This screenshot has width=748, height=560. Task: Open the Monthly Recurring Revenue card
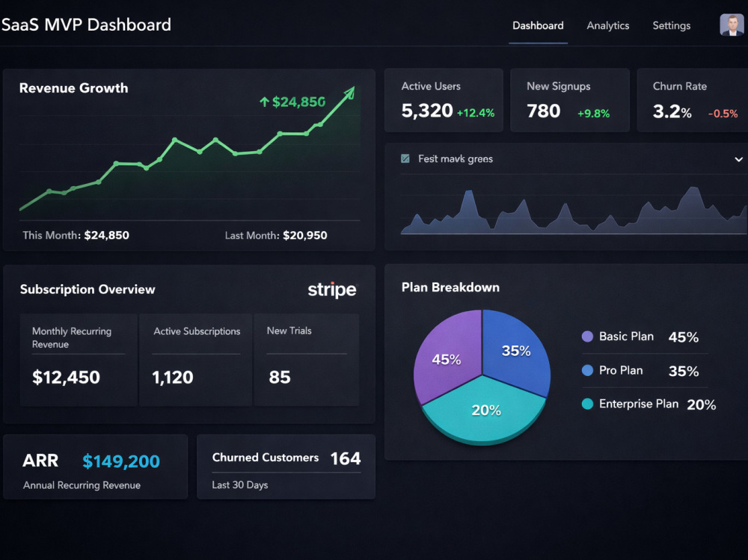point(79,360)
